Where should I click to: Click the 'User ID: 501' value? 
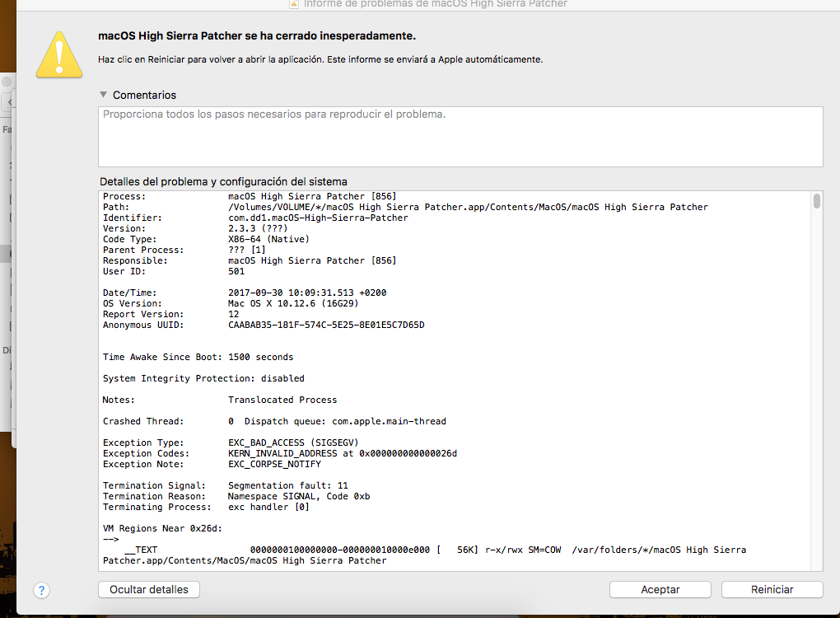(x=236, y=271)
